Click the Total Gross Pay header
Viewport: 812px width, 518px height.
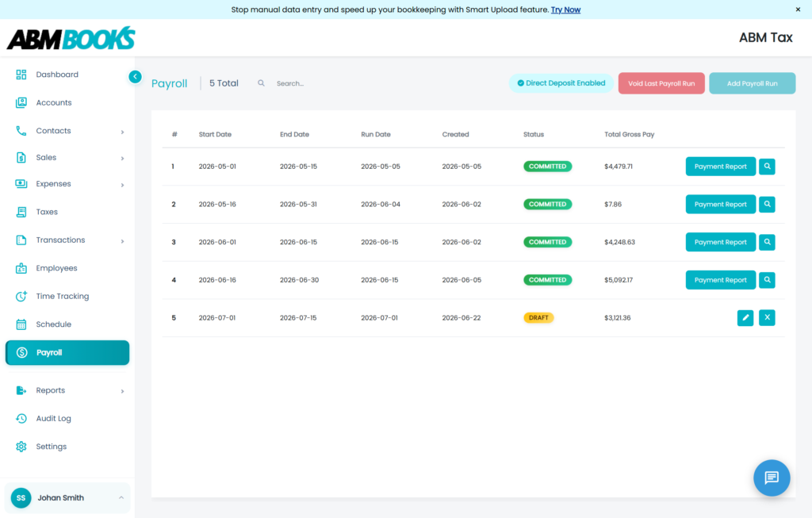tap(629, 134)
